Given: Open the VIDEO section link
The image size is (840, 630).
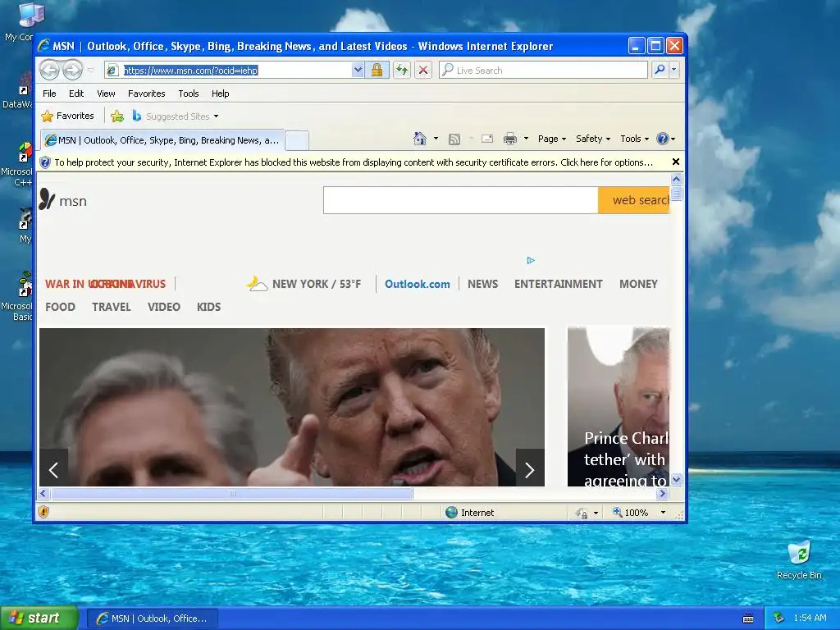Looking at the screenshot, I should pyautogui.click(x=163, y=307).
